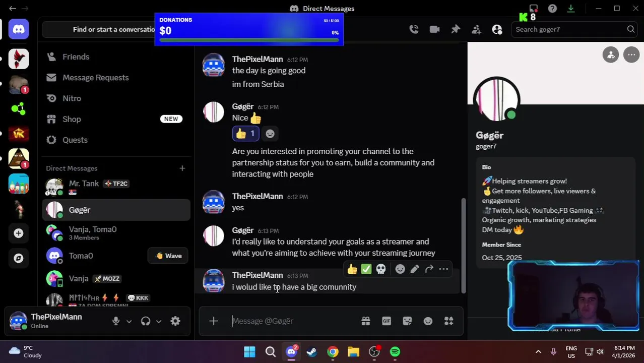Toggle headphone deafen in user panel

pos(146,321)
